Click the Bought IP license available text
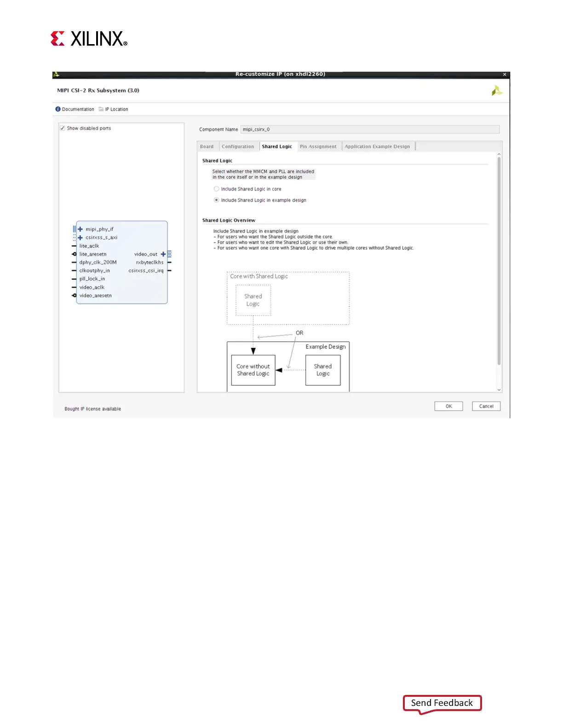563x728 pixels. pos(93,409)
